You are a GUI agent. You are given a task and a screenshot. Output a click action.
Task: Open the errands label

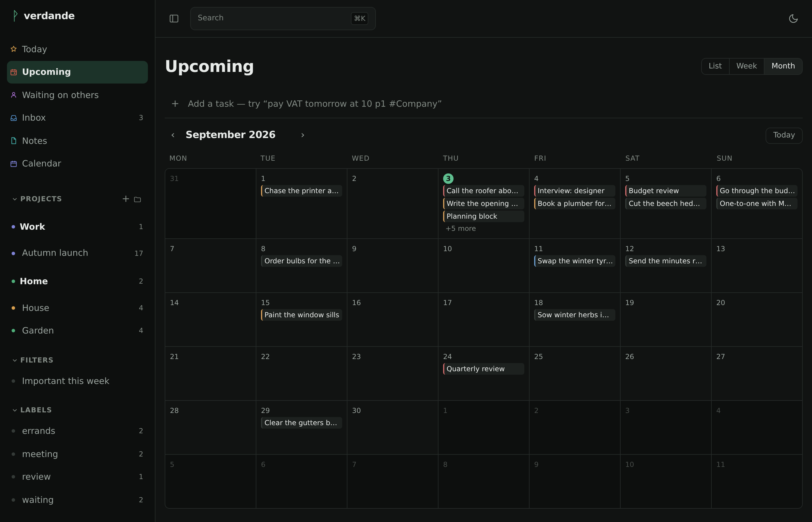pyautogui.click(x=77, y=431)
